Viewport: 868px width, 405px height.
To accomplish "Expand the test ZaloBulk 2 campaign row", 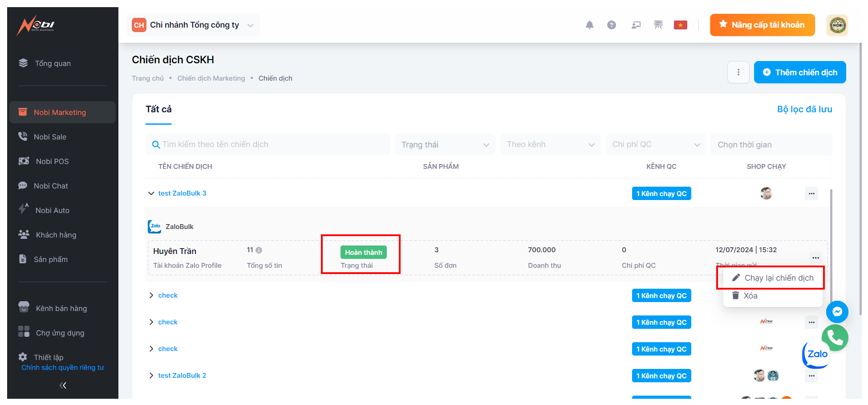I will [x=151, y=376].
